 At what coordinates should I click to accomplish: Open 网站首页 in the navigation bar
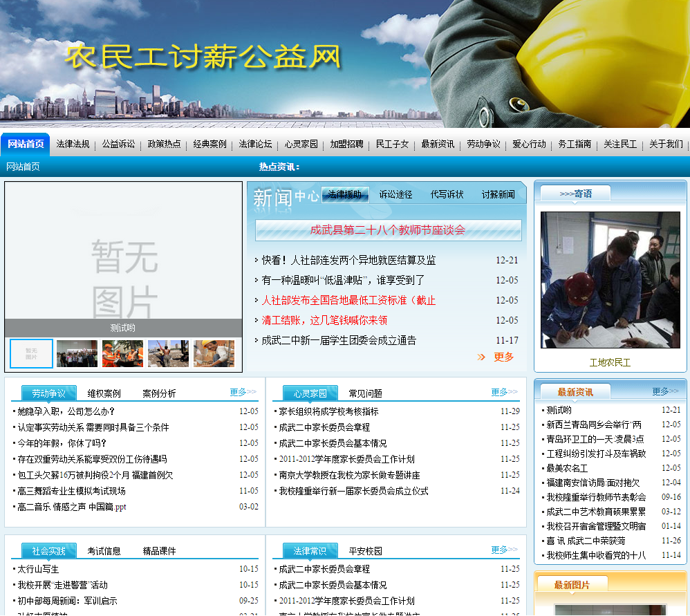tap(26, 144)
